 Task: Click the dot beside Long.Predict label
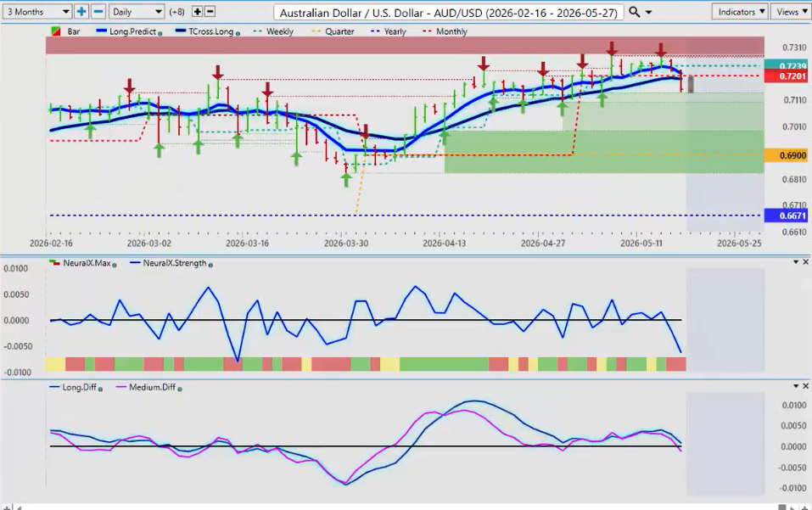160,34
